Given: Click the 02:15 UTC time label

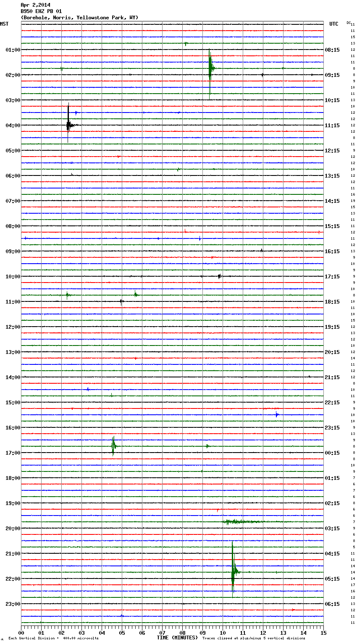Looking at the screenshot, I should point(332,503).
